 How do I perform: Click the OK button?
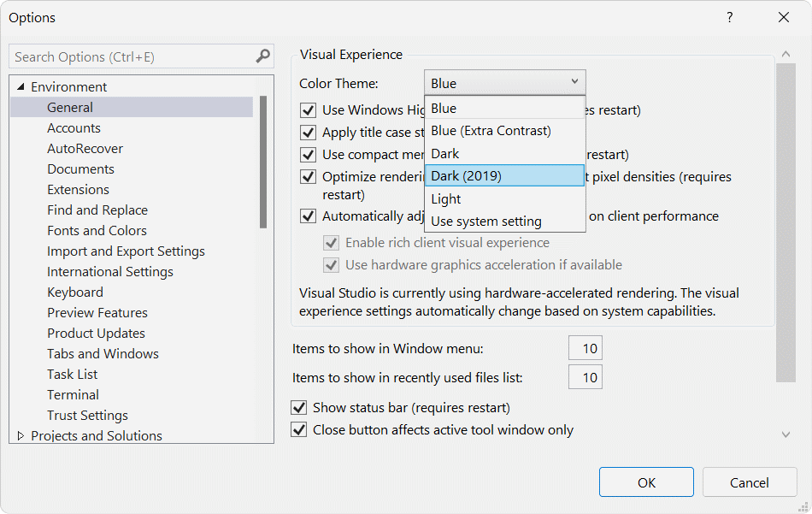click(x=646, y=482)
